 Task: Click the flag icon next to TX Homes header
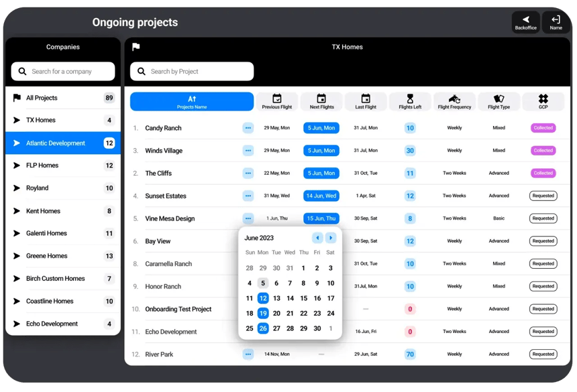click(136, 47)
